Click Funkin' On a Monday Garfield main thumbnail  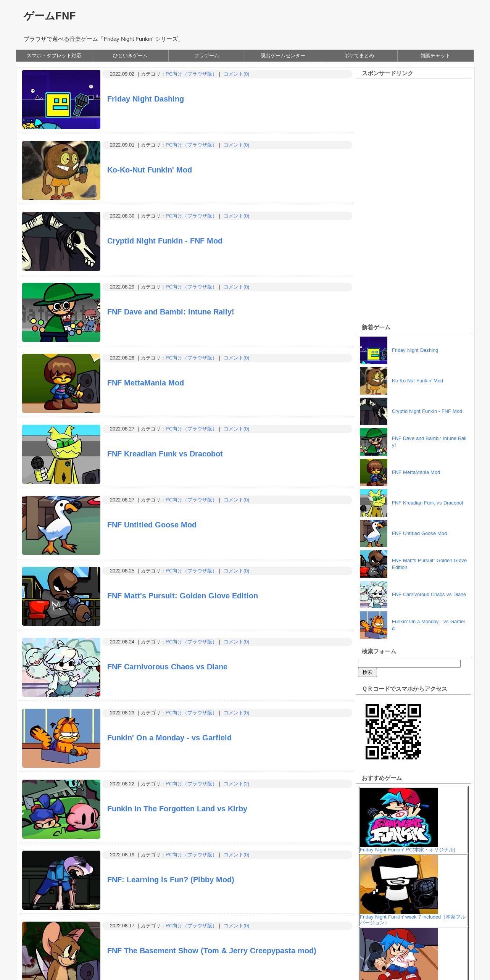(61, 738)
